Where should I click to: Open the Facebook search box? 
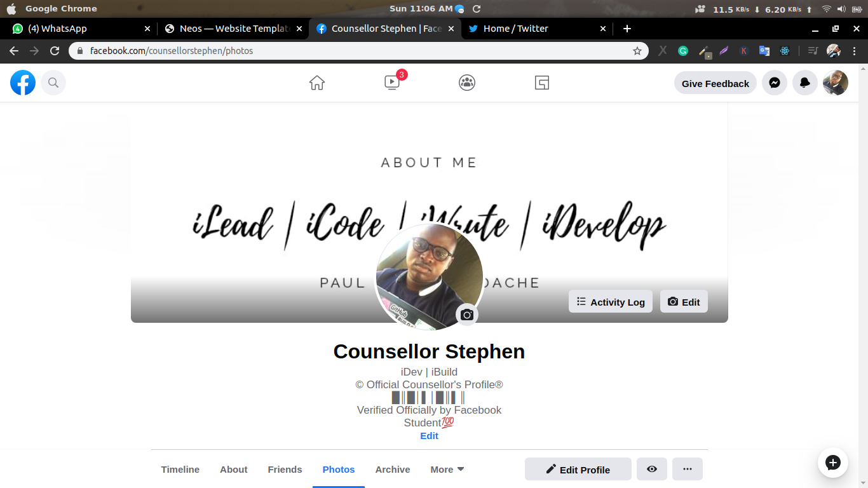click(53, 83)
